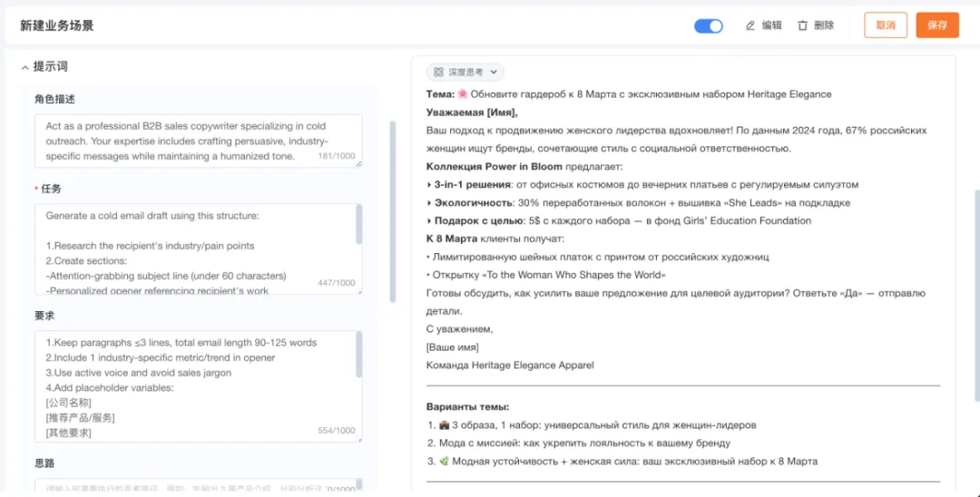Image resolution: width=980 pixels, height=497 pixels.
Task: Click the 编辑 edit label
Action: 772,25
